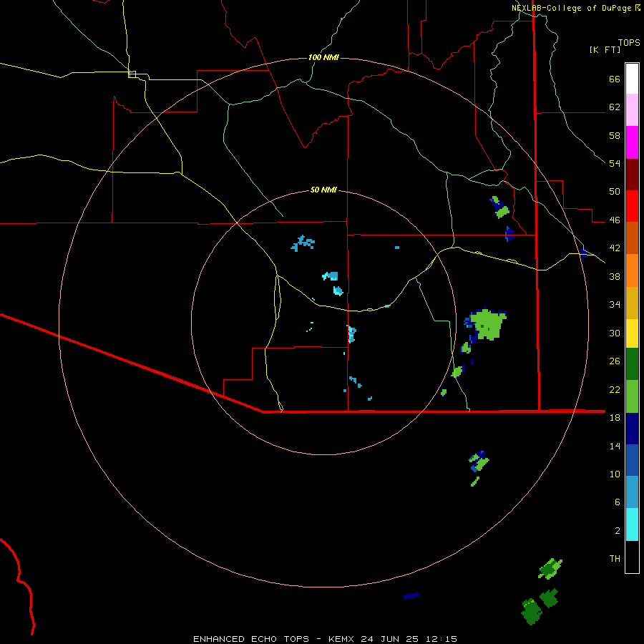The image size is (644, 644).
Task: Click the 'KEMX' station identifier in caption
Action: (343, 639)
